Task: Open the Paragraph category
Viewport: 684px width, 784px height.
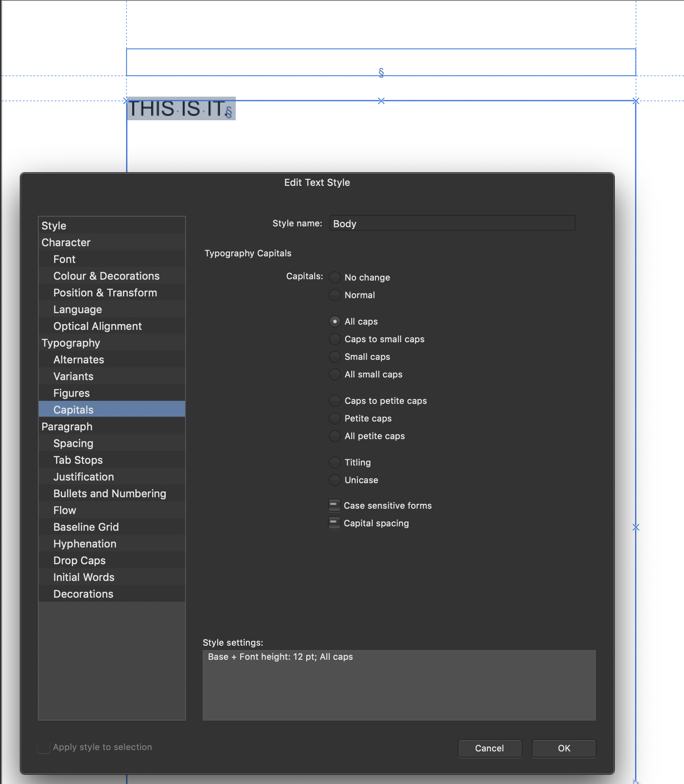Action: tap(112, 426)
